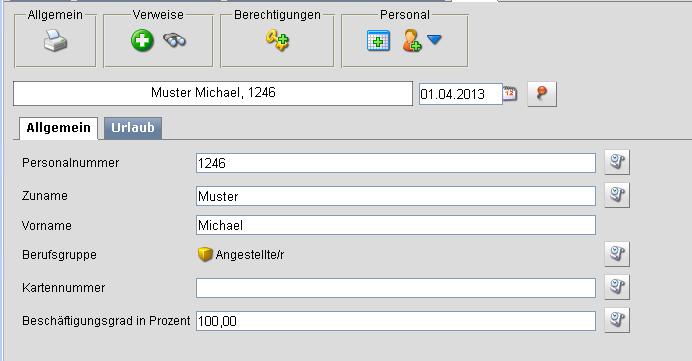Click the Vorname field containing Michael
Screen dimensions: 692x361
point(396,225)
